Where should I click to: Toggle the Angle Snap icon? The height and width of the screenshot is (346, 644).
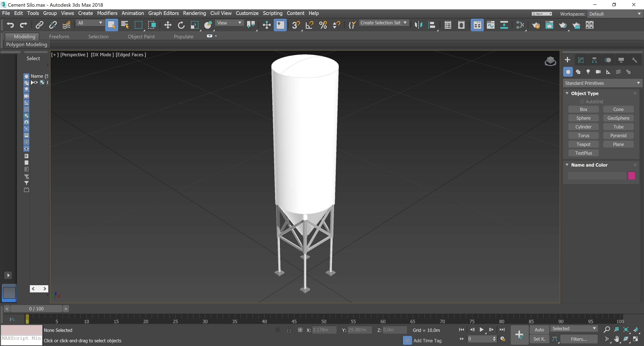[309, 25]
